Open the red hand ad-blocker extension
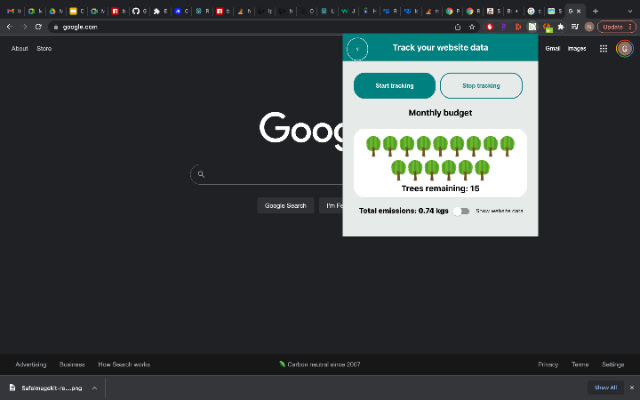This screenshot has height=400, width=640. point(490,27)
